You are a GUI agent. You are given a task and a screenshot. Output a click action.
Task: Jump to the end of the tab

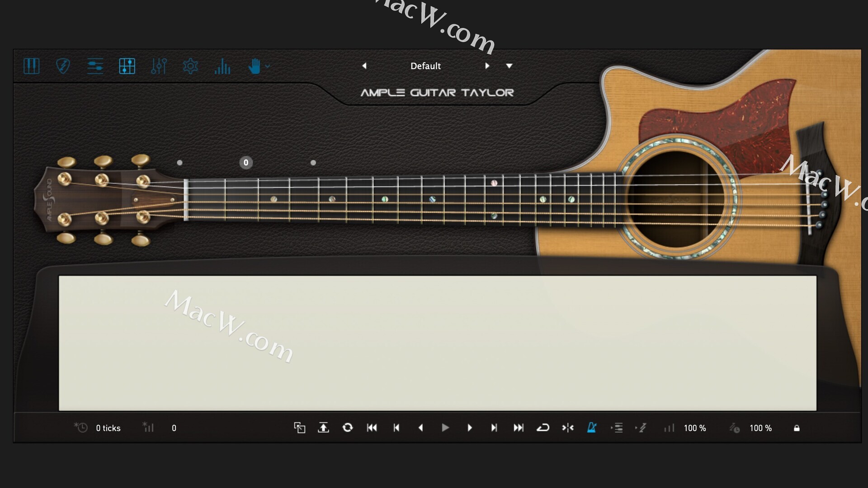[x=519, y=427]
